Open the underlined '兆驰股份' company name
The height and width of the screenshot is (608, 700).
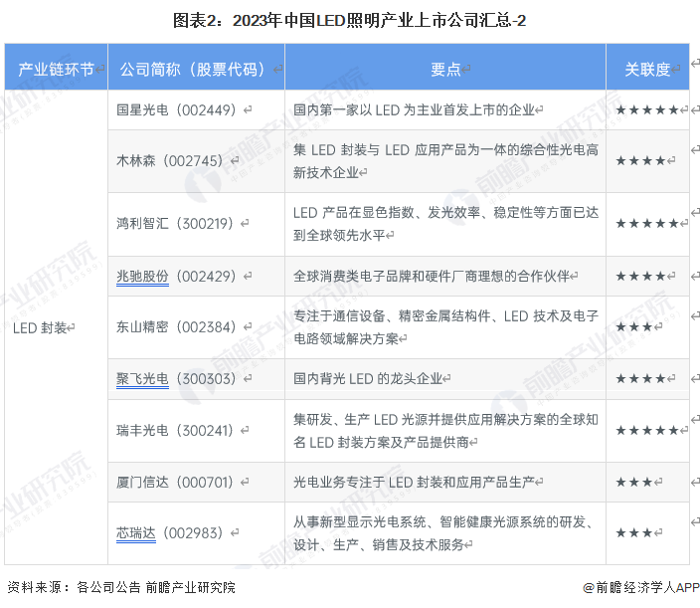pos(142,276)
